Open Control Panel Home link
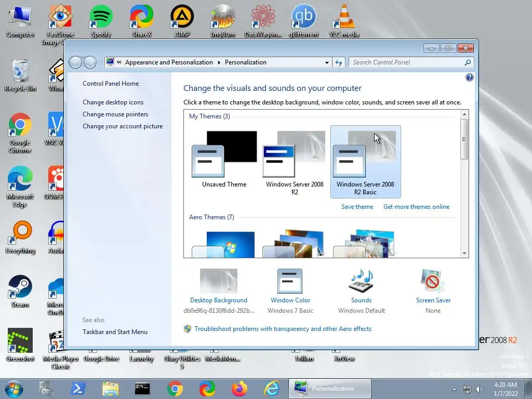This screenshot has width=532, height=399. tap(111, 84)
